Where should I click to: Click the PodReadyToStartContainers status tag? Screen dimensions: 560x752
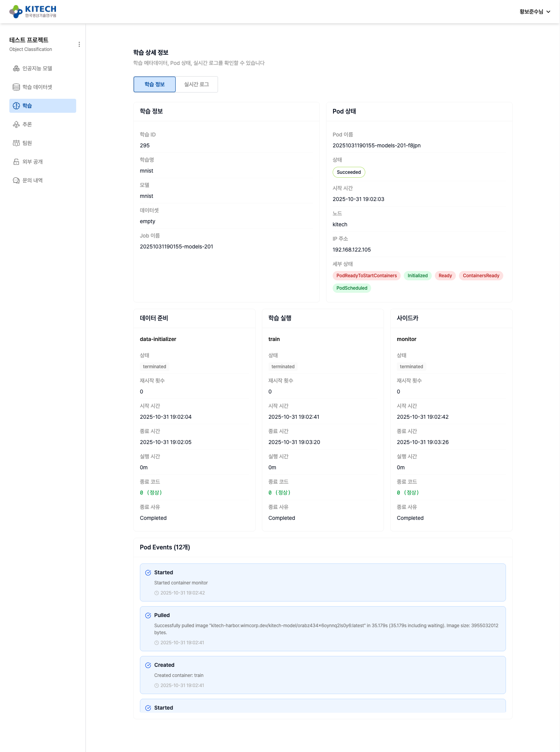[x=366, y=276]
